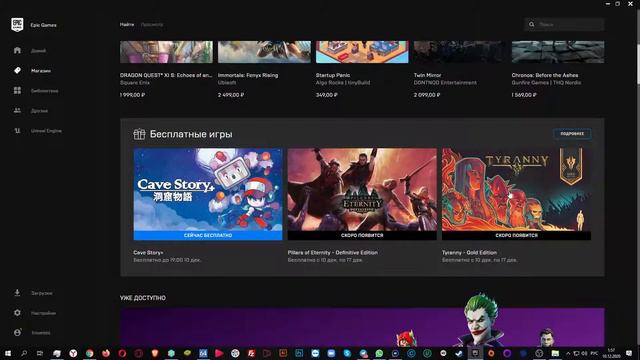The width and height of the screenshot is (640, 360).
Task: Open Chronos: Before the Ashes title
Action: [544, 75]
